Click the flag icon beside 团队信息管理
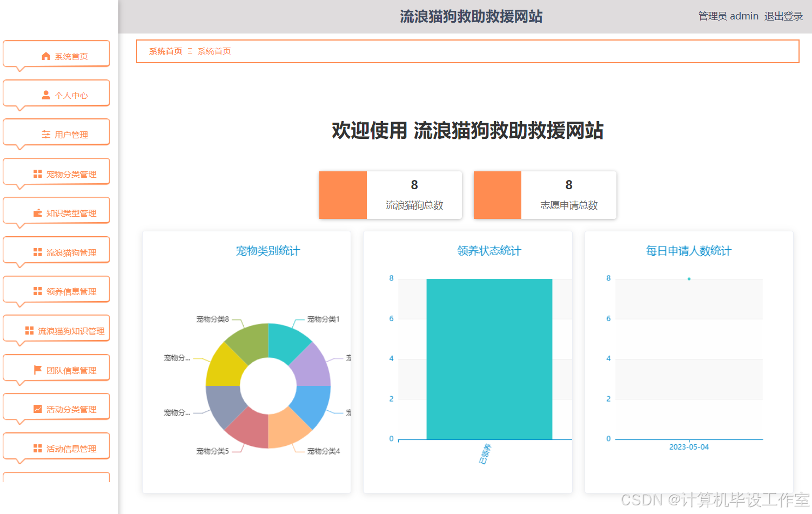Viewport: 812px width, 514px height. (37, 370)
